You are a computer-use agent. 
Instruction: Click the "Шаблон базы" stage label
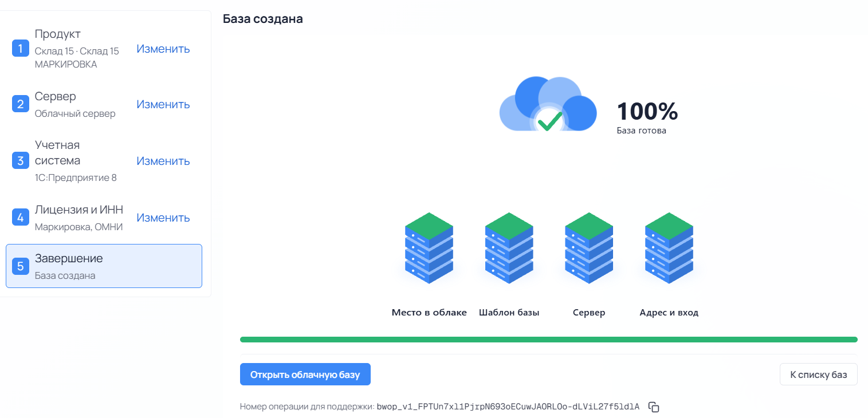point(509,313)
